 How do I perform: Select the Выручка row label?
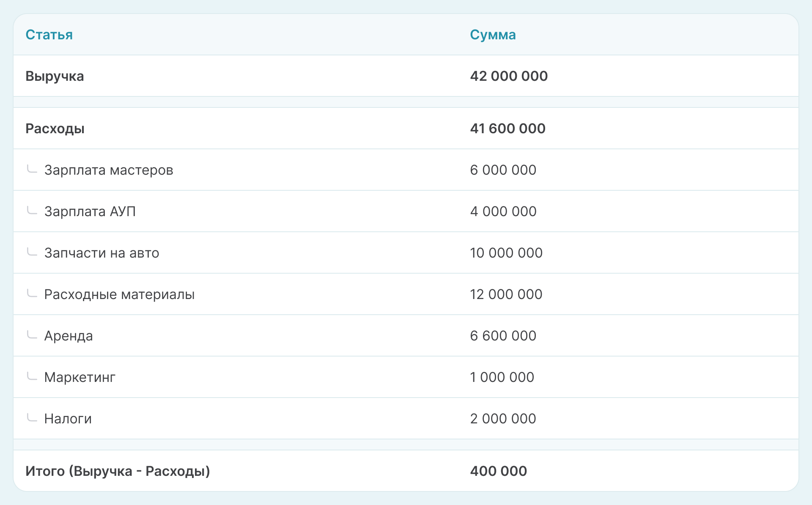(x=55, y=76)
